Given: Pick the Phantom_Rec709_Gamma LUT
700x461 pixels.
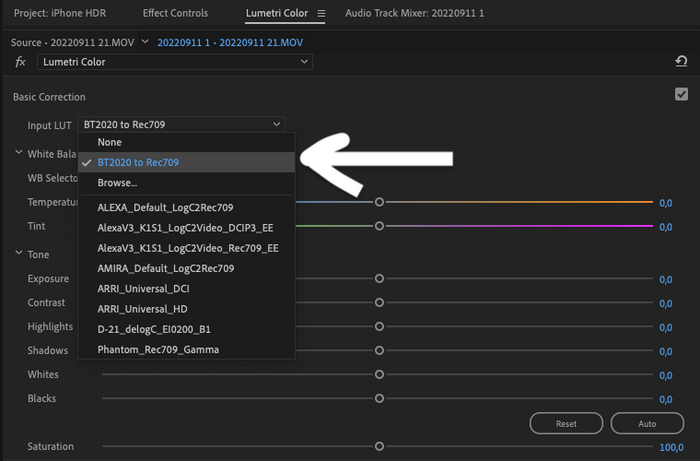Looking at the screenshot, I should [x=158, y=350].
